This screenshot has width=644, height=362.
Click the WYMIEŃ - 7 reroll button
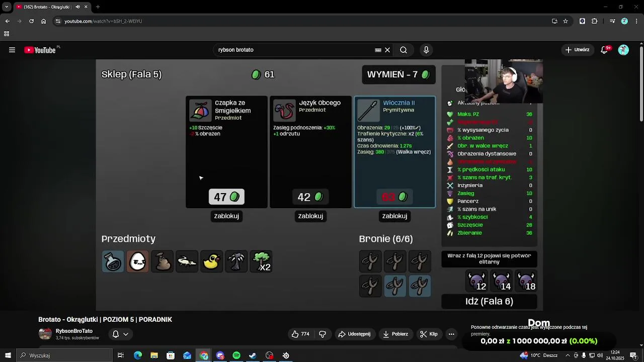pyautogui.click(x=398, y=74)
